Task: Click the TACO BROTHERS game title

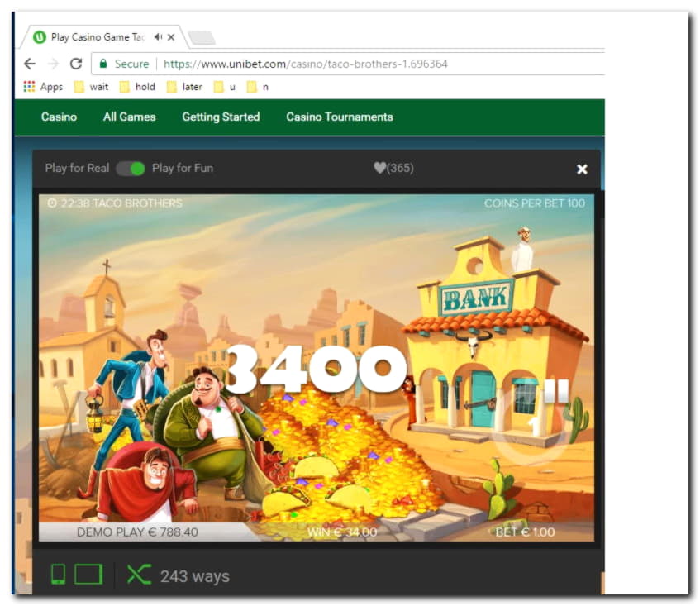Action: click(x=137, y=203)
